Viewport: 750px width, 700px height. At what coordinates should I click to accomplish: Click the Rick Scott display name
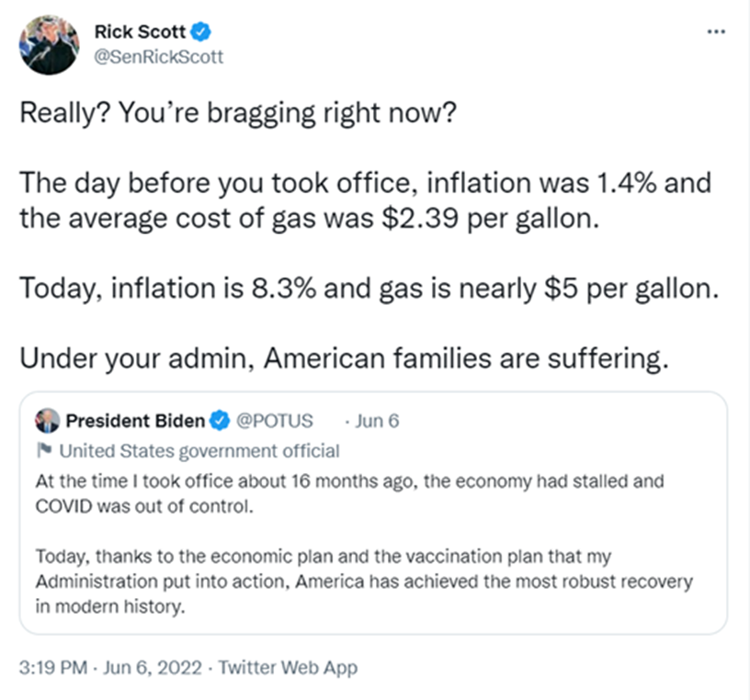pos(140,32)
